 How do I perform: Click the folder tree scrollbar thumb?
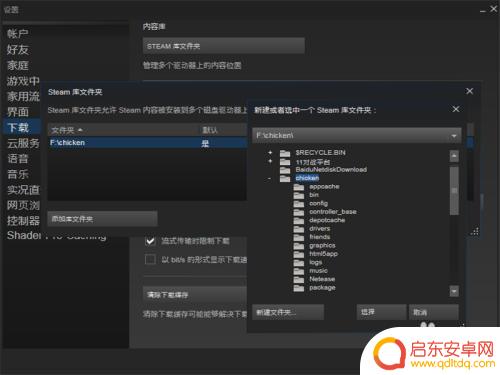(x=454, y=190)
